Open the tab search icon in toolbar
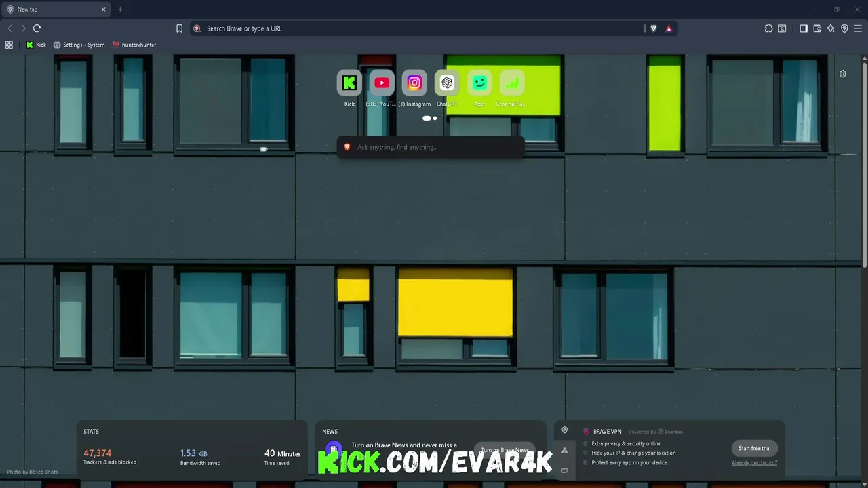 [782, 28]
